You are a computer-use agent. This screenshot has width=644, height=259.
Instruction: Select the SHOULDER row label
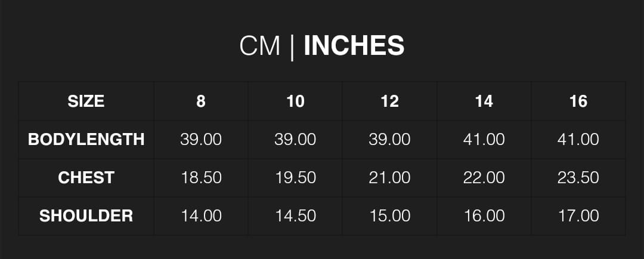(86, 215)
